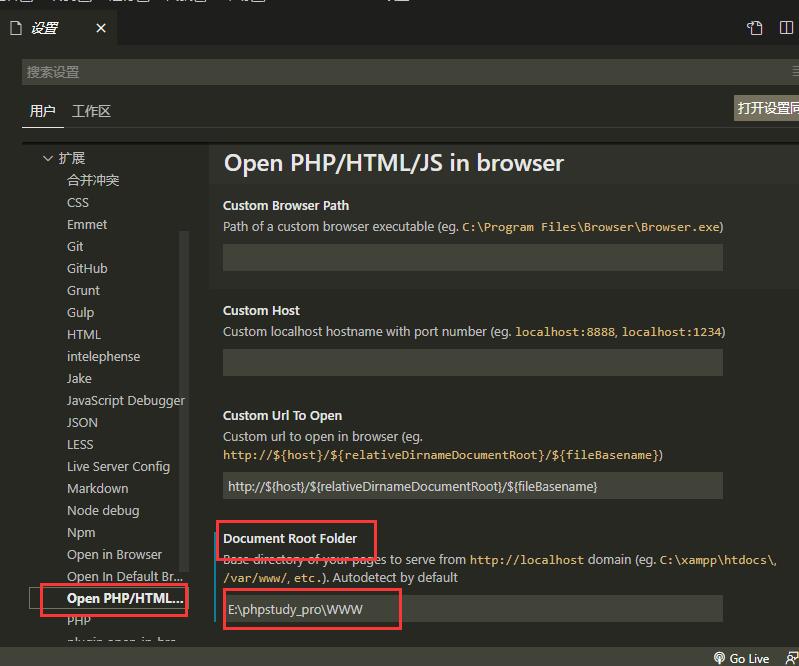The image size is (799, 666).
Task: Select Emmet in extensions list
Action: coord(87,224)
